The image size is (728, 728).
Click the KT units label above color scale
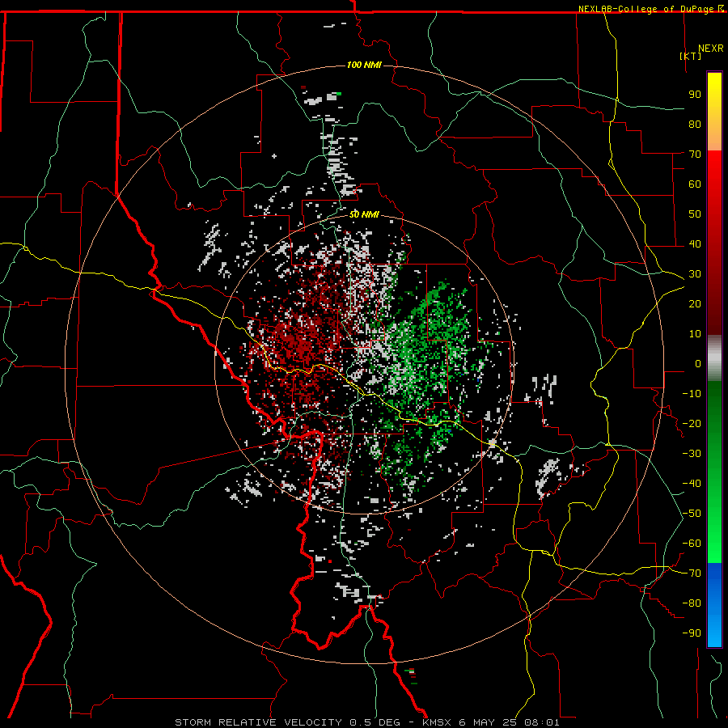[691, 56]
